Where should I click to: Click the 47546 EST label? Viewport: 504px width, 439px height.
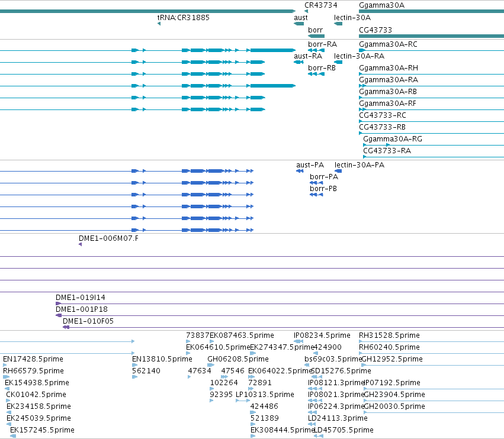coord(232,371)
